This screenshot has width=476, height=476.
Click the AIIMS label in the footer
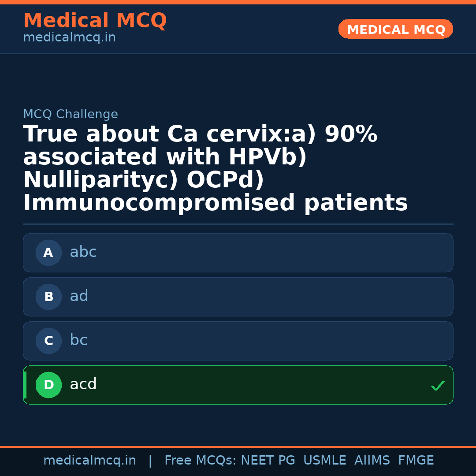coord(372,460)
